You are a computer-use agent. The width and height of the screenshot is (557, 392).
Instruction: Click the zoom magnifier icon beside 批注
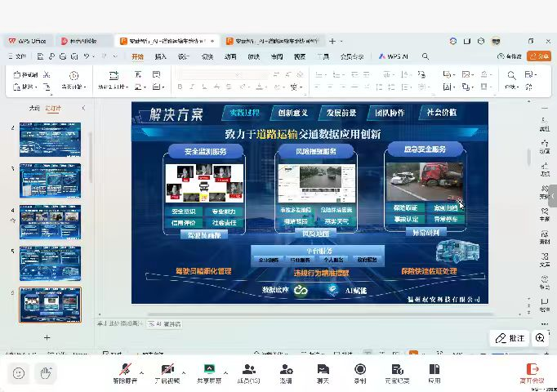[x=541, y=337]
